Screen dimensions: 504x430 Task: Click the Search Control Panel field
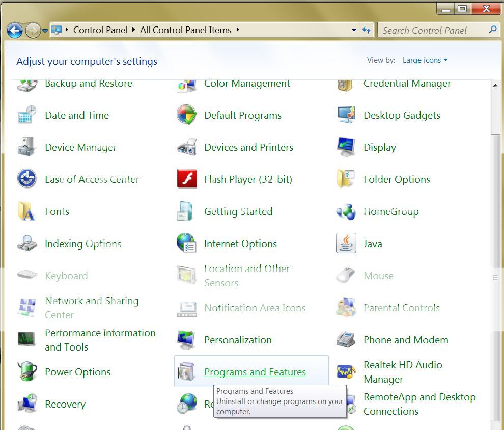(439, 30)
